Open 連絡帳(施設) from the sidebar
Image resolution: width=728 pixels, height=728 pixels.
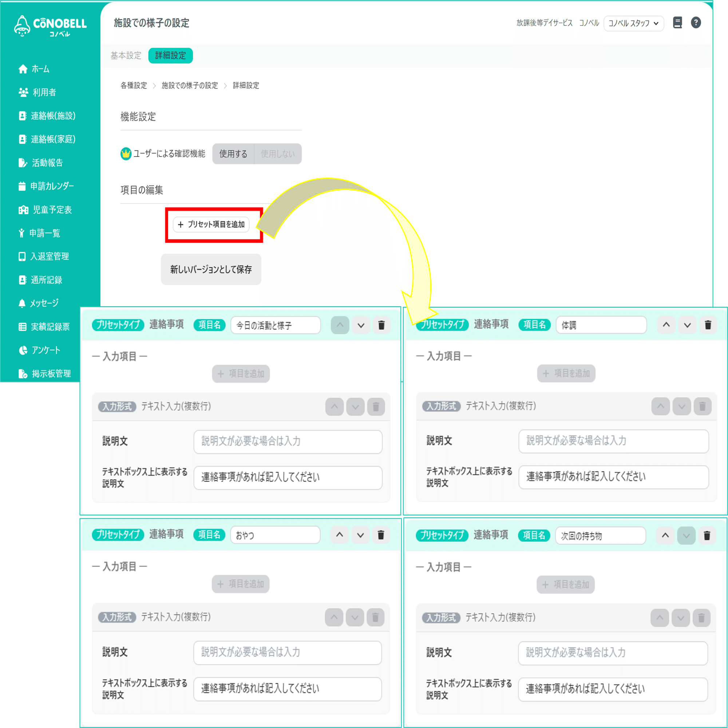(x=23, y=116)
